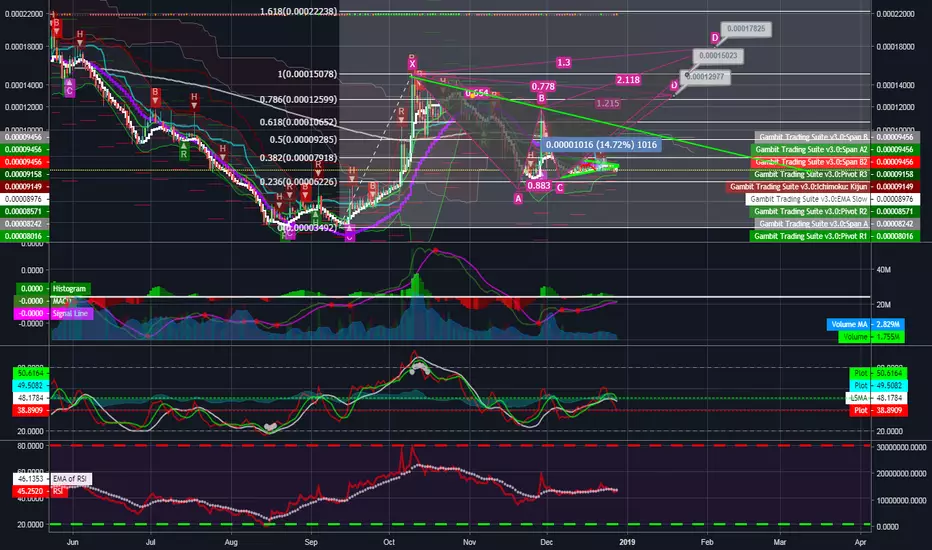Click the red Plot 38.8909 label
Screen dimensions: 932x550
tap(879, 410)
